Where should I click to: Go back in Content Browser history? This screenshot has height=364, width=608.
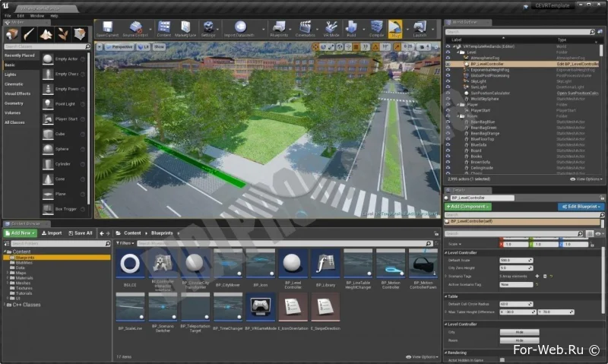coord(102,233)
